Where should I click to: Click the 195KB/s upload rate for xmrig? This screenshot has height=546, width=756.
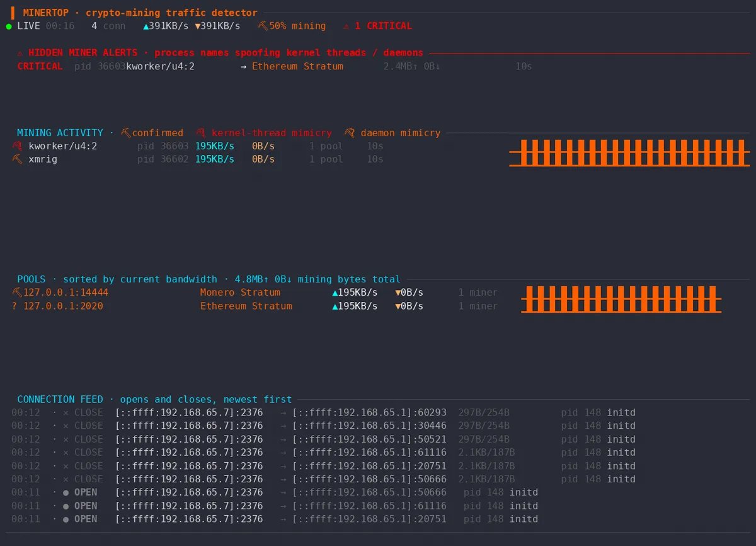pos(215,160)
